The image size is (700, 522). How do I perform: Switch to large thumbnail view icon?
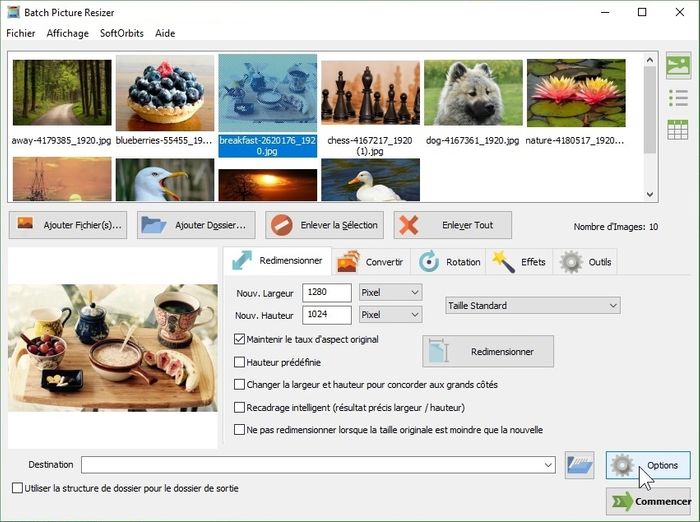tap(678, 66)
